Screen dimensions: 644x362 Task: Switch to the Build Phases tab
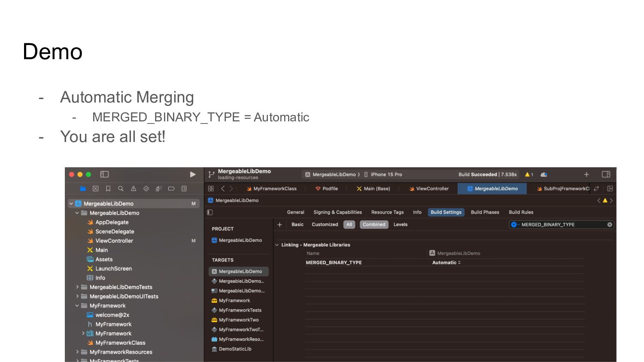click(x=485, y=212)
